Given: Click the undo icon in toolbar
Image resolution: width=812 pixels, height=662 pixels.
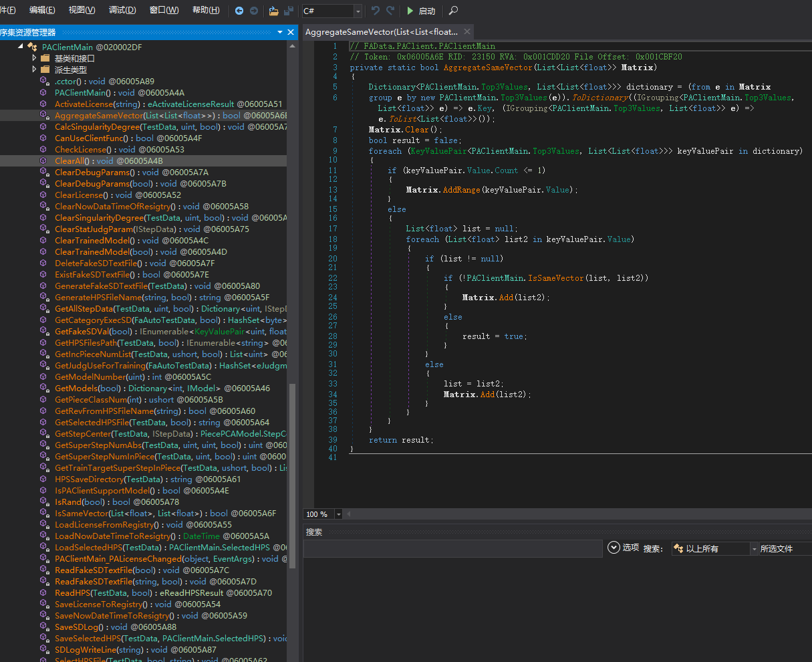Looking at the screenshot, I should pyautogui.click(x=376, y=11).
